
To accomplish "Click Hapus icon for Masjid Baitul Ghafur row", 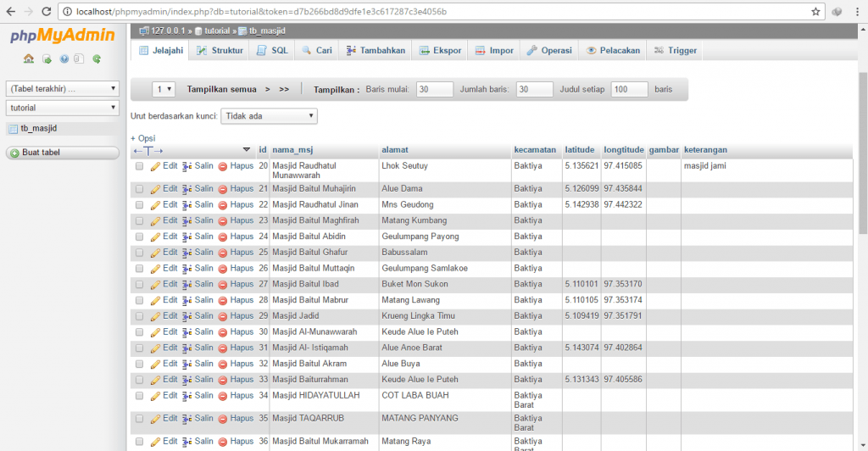I will click(223, 253).
